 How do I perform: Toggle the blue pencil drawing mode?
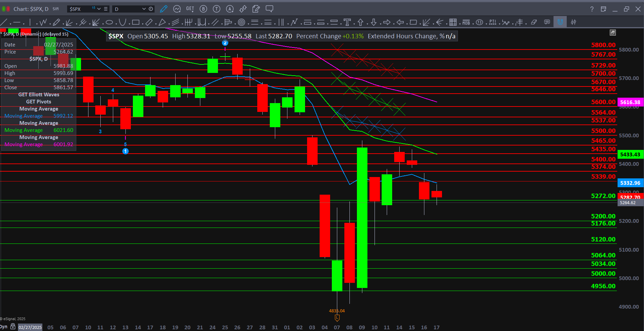pos(164,9)
